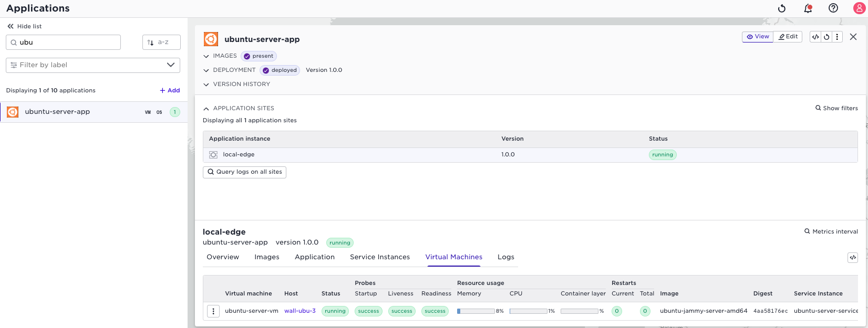Viewport: 868px width, 328px height.
Task: Click the present status badge
Action: tap(259, 56)
